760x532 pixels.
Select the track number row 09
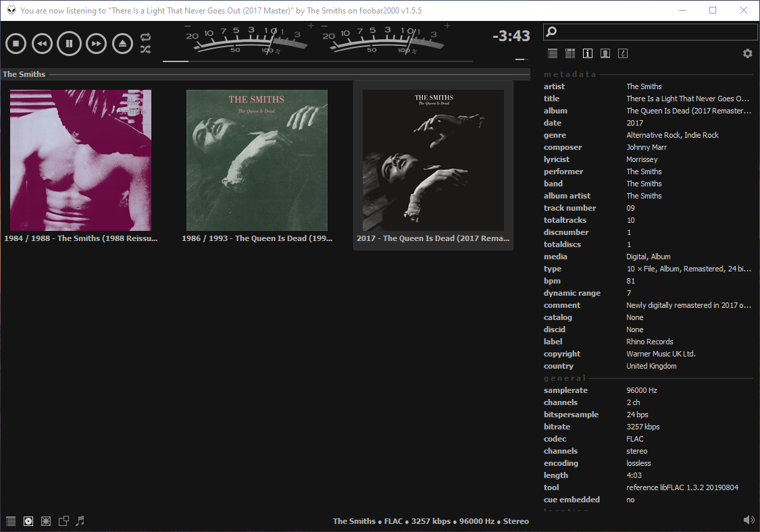pyautogui.click(x=648, y=208)
